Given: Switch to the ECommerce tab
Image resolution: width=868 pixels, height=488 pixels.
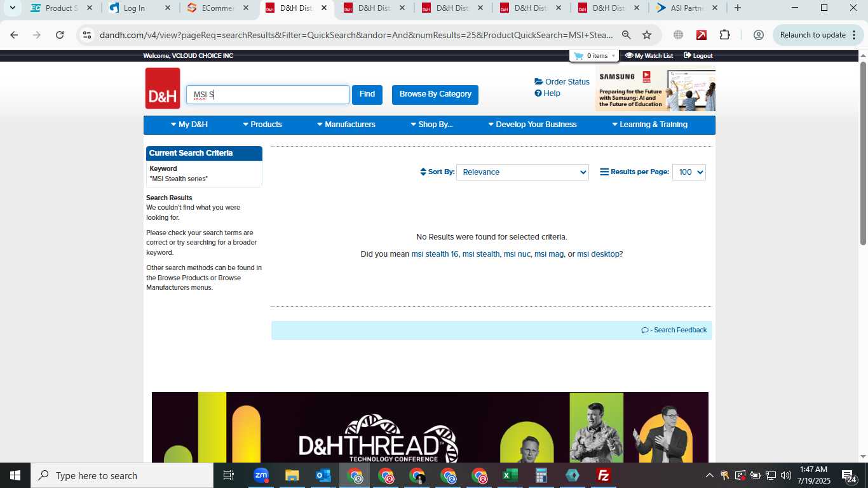Looking at the screenshot, I should (x=218, y=8).
